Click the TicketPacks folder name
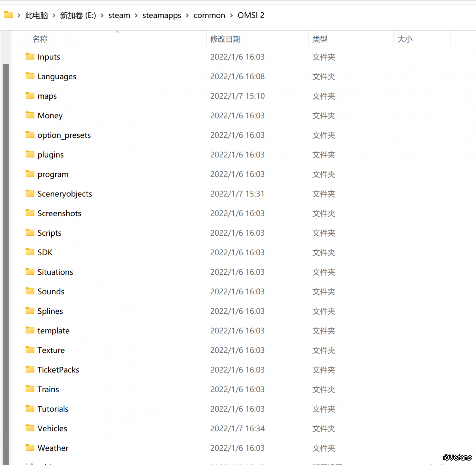The image size is (476, 465). (58, 369)
